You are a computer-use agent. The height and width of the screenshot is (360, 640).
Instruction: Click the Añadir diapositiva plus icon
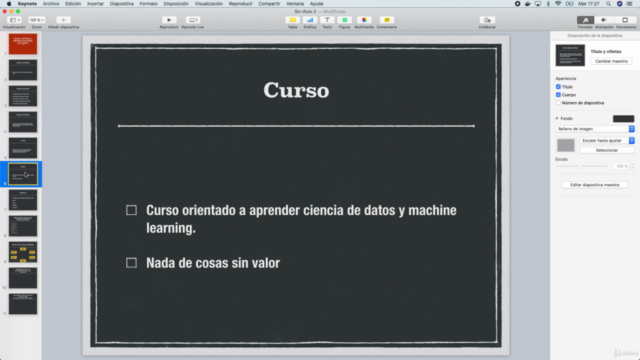tap(63, 20)
